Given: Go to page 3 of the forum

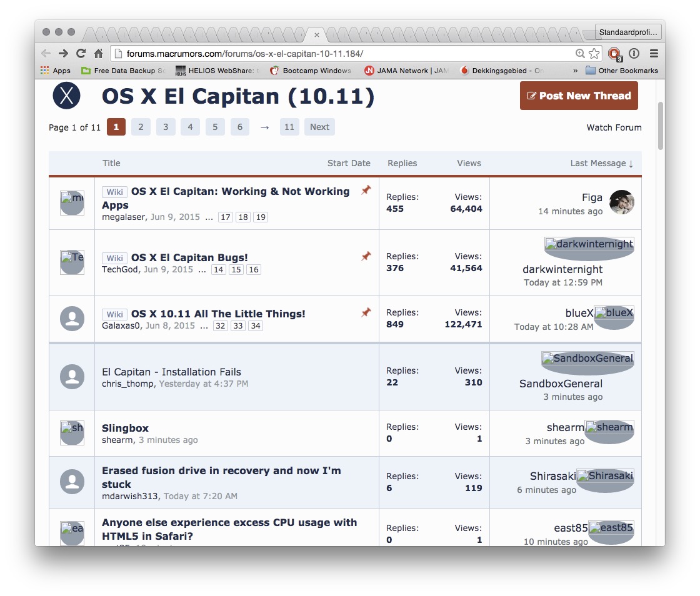Looking at the screenshot, I should tap(166, 127).
